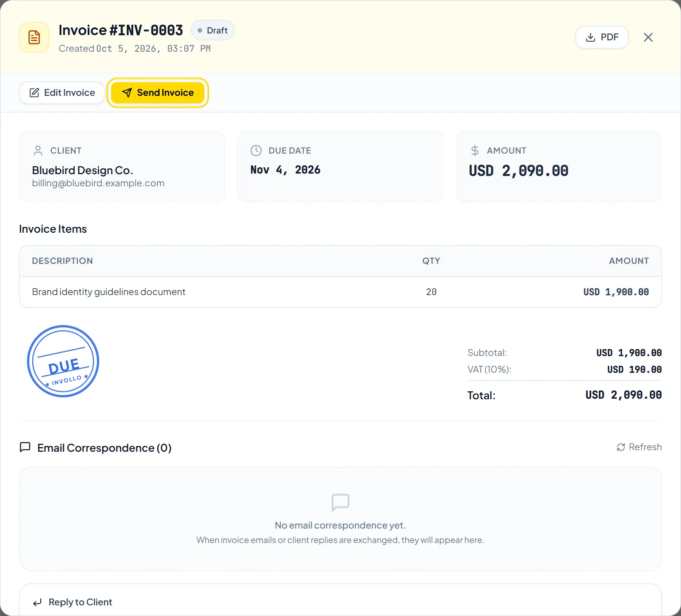Click Bluebird Design Co. client name

point(82,170)
